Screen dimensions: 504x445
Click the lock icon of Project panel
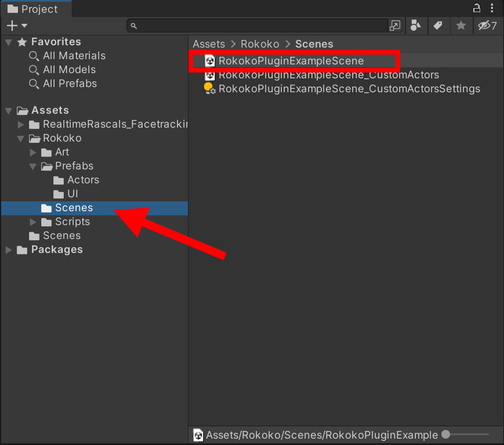(477, 8)
